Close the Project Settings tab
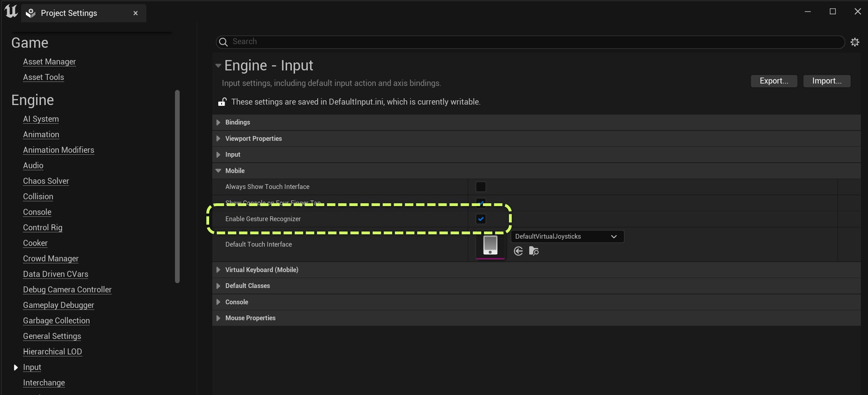Screen dimensions: 868x395 tap(136, 13)
